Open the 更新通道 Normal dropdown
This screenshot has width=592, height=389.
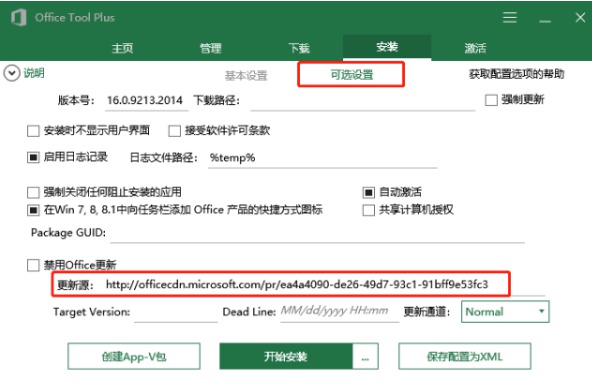coord(505,312)
